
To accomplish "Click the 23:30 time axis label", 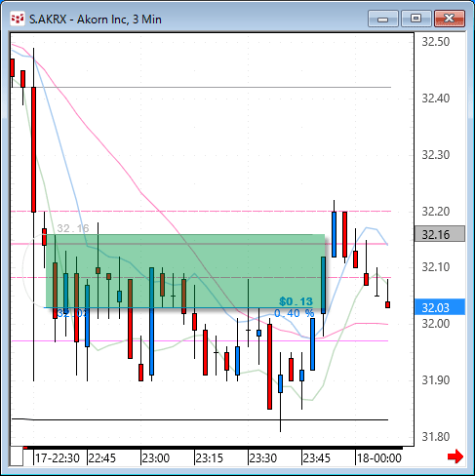I will point(263,458).
